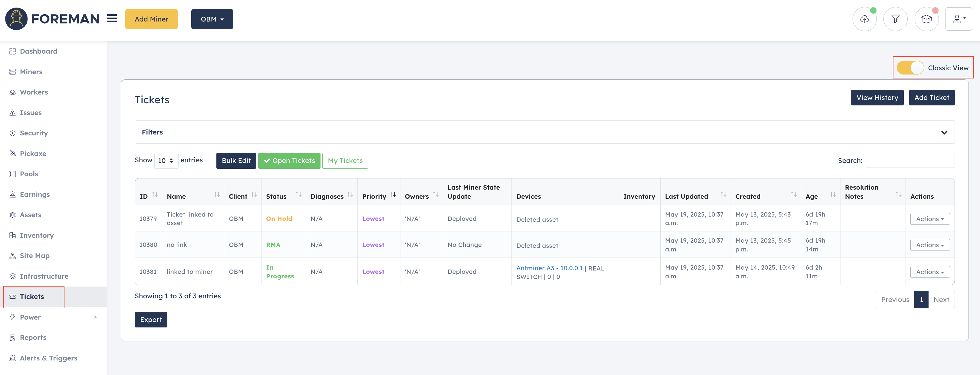Sort by Owners column arrows
Screen dimensions: 980x375
(436, 194)
